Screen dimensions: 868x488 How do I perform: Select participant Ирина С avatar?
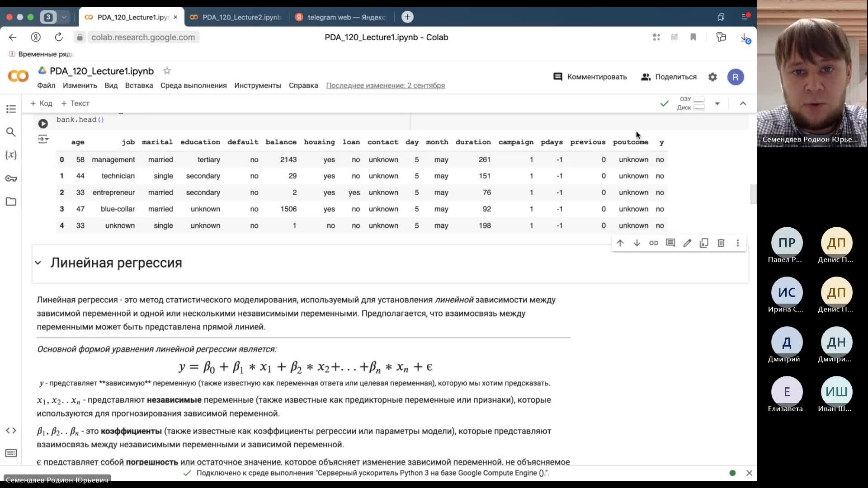click(x=787, y=292)
